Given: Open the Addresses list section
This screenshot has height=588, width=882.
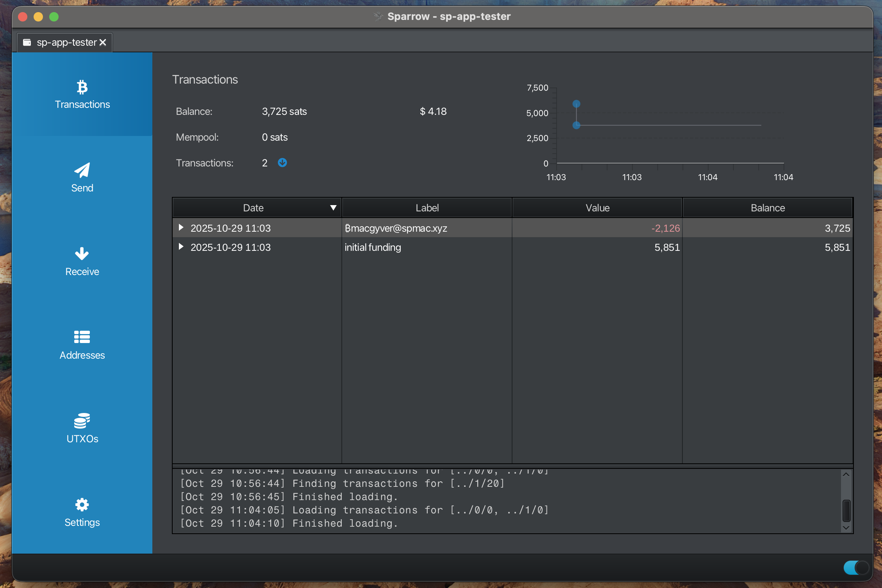Looking at the screenshot, I should click(x=82, y=345).
